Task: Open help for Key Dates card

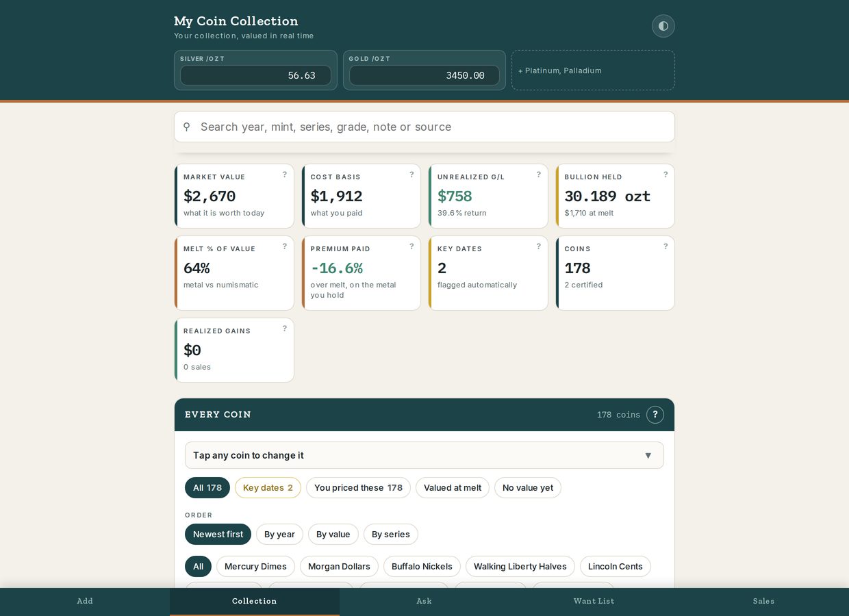Action: pyautogui.click(x=539, y=246)
